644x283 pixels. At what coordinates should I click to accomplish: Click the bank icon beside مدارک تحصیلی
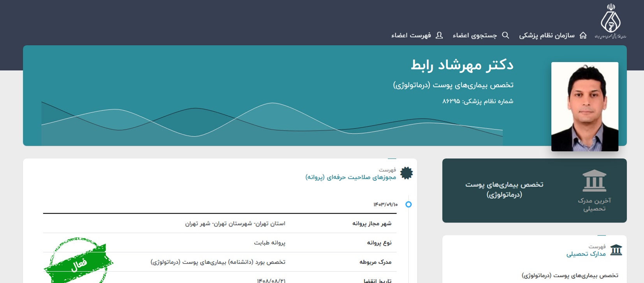[x=616, y=250]
